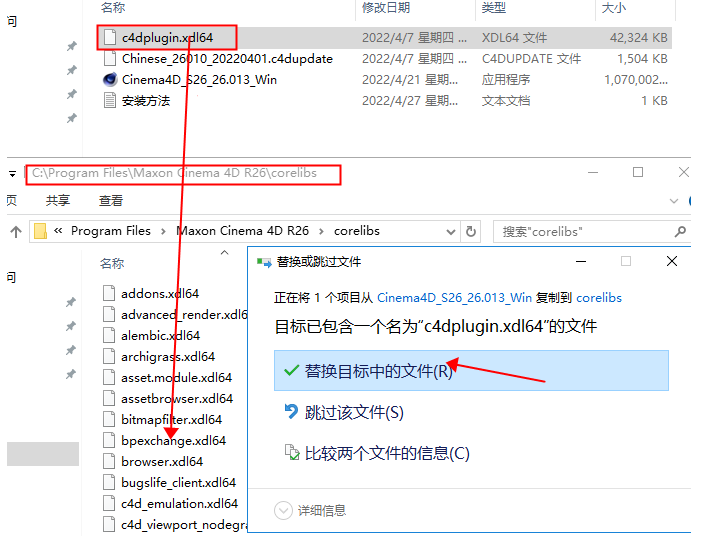Screen dimensions: 703x536
Task: Minimize the 替换或跳过文件 dialog
Action: click(x=581, y=262)
